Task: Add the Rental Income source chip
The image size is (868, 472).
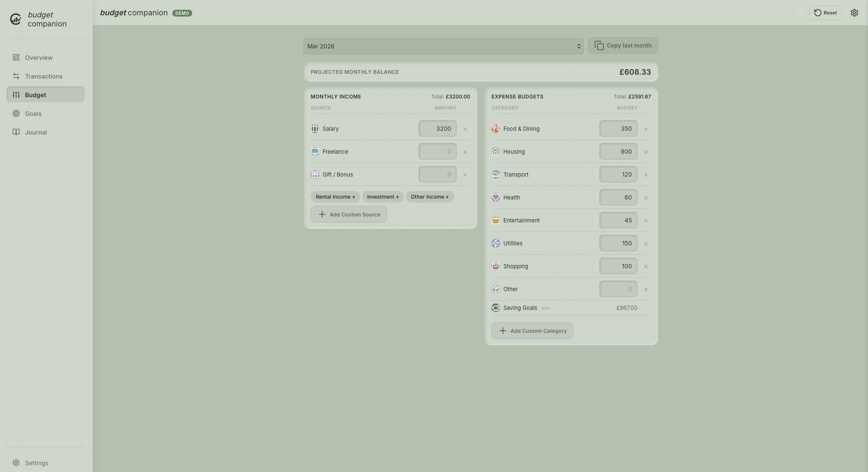Action: (335, 197)
